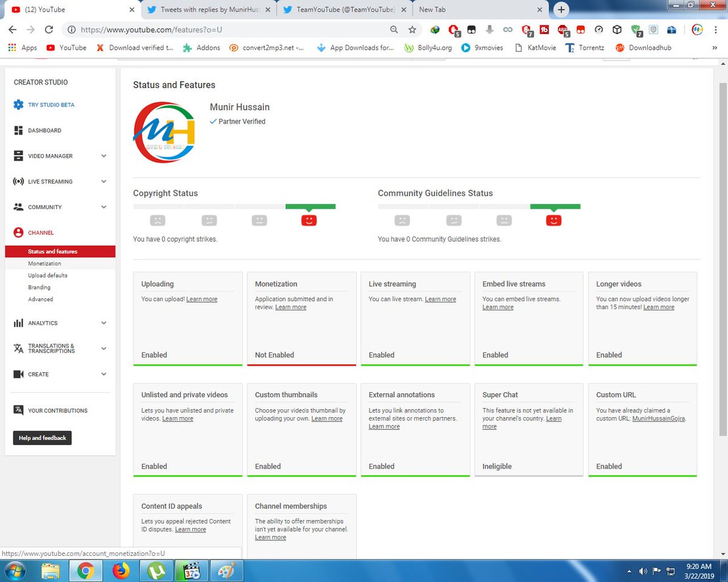Screen dimensions: 728x582
Task: Click the browser back arrow
Action: point(13,29)
